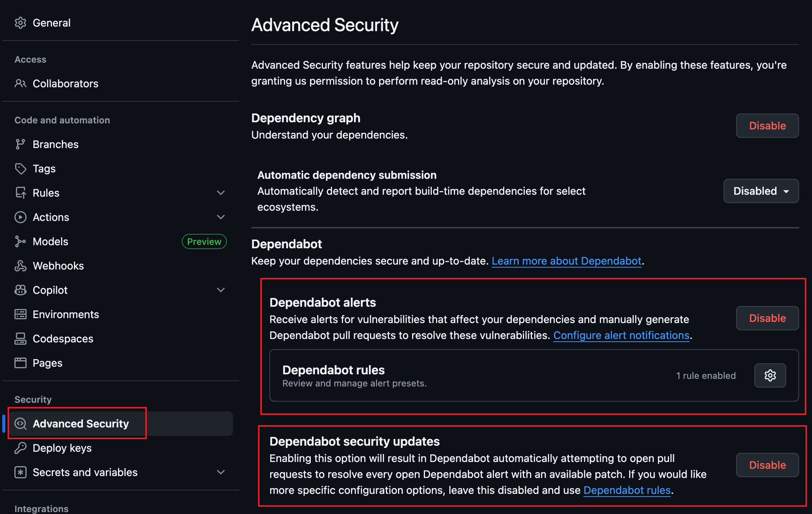Click the Dependabot rules heading
Screen dimensions: 812x514
click(x=333, y=370)
